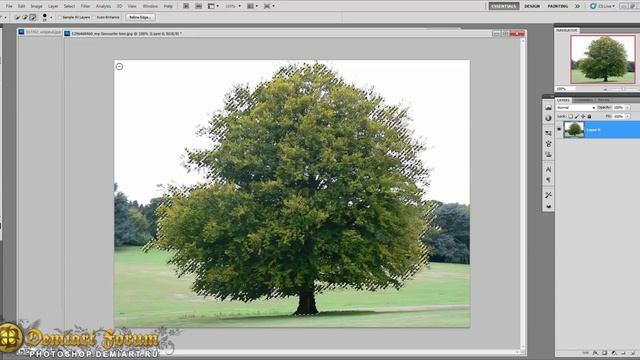Toggle lock all padlock icon
The image size is (640, 360).
(x=589, y=117)
